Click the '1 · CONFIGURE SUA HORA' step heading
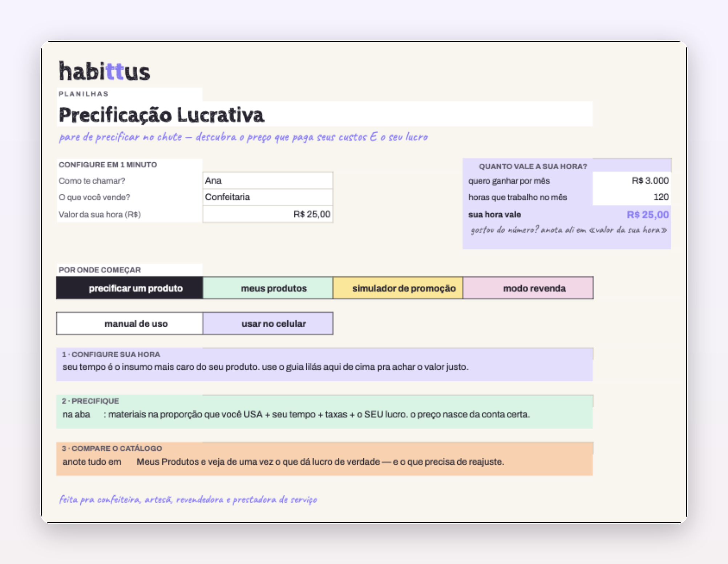 coord(111,354)
